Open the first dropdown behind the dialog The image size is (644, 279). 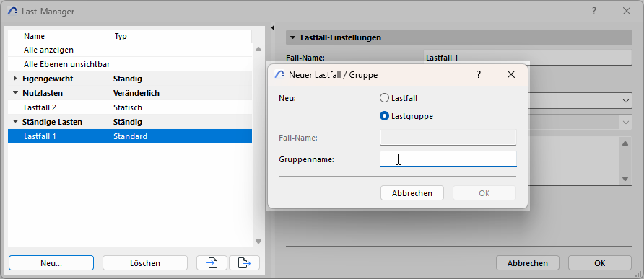point(625,100)
